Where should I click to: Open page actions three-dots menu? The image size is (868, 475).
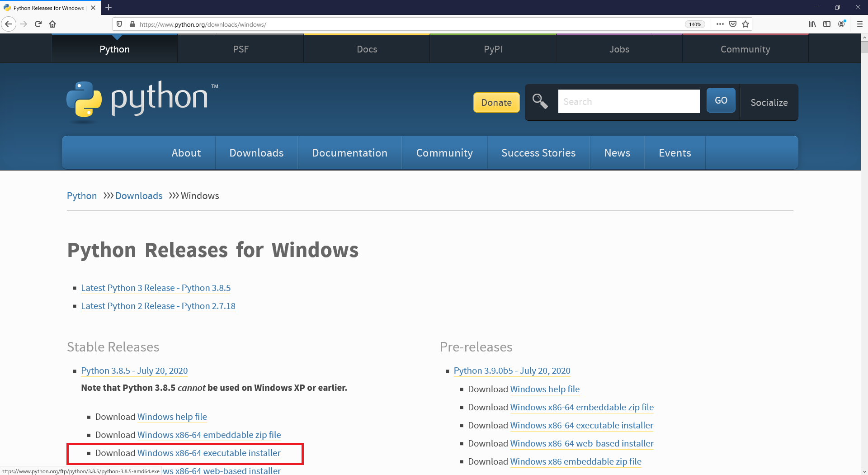[720, 24]
